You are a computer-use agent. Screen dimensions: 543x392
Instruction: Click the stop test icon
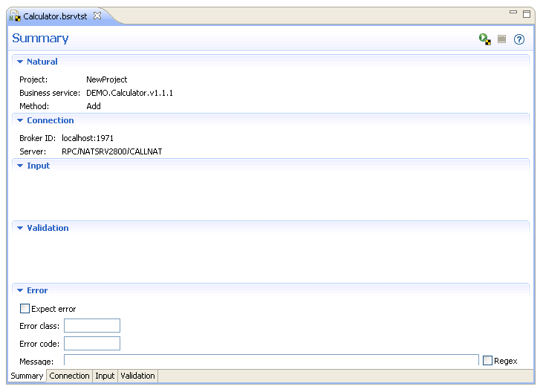tap(502, 39)
